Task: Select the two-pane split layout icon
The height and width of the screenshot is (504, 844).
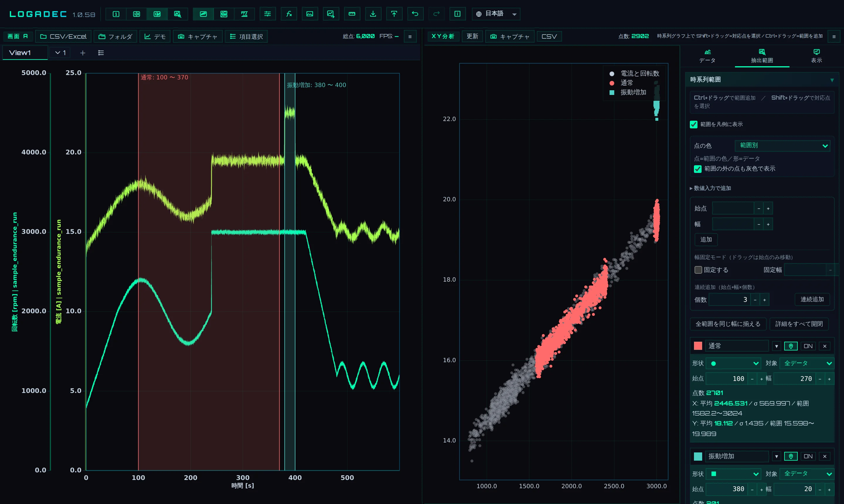Action: click(137, 14)
